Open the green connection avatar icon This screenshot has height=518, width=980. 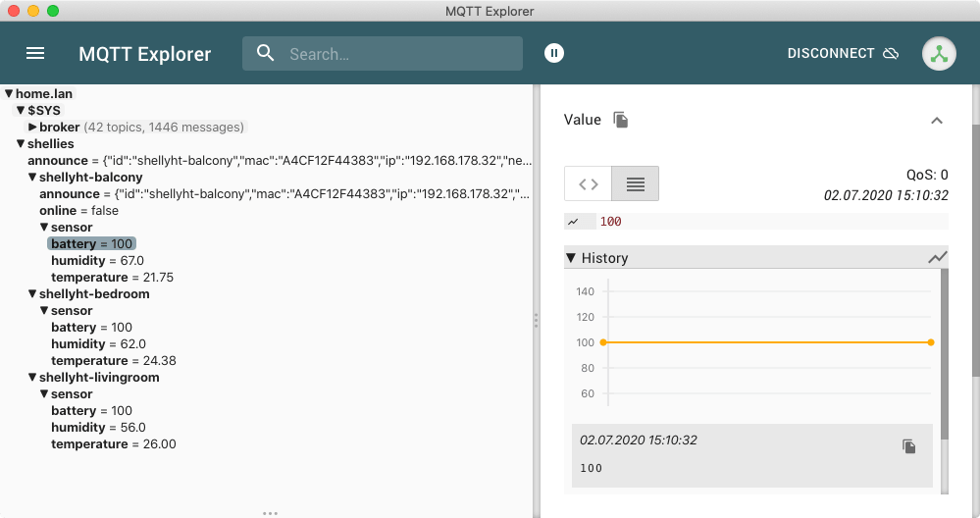pos(939,54)
